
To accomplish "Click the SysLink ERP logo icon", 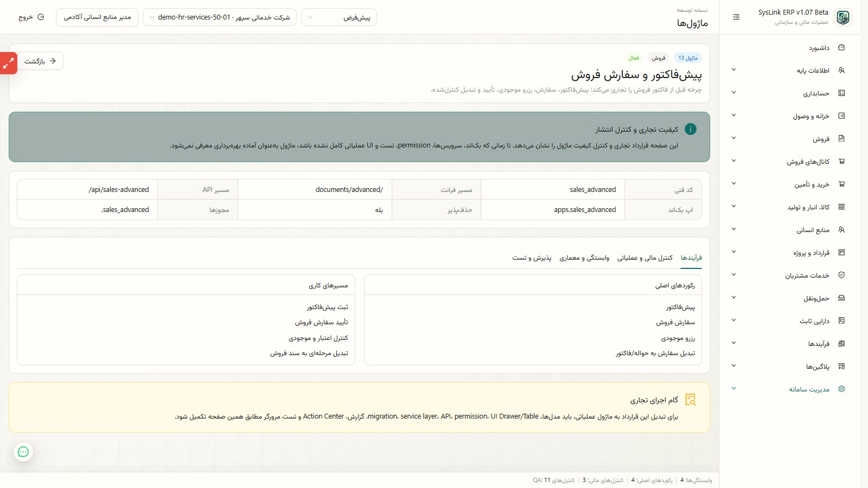I will [x=843, y=17].
